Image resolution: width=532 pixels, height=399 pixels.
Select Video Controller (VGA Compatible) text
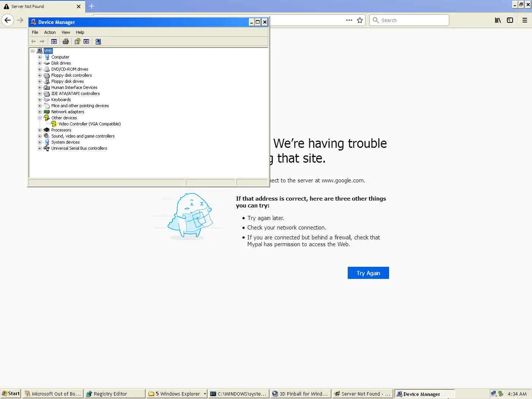[x=90, y=124]
